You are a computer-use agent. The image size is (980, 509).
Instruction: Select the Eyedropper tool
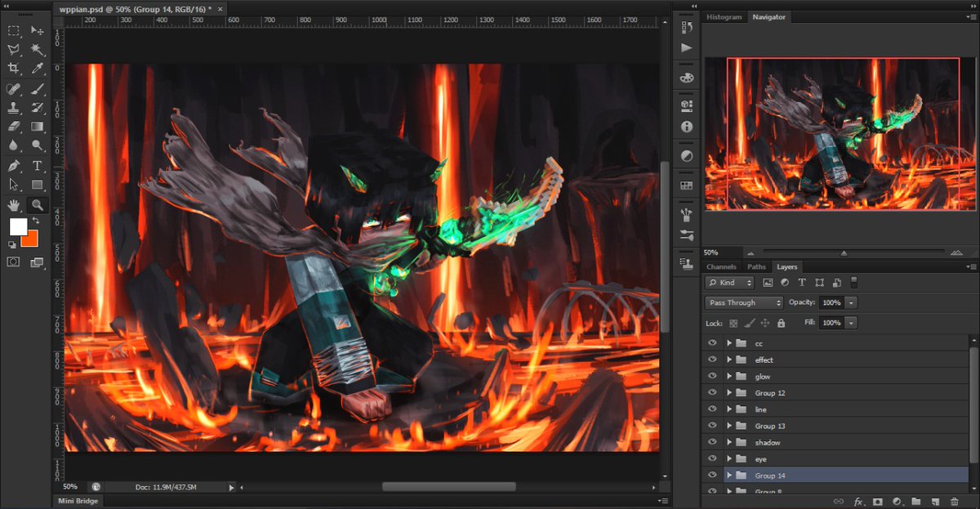[x=37, y=69]
